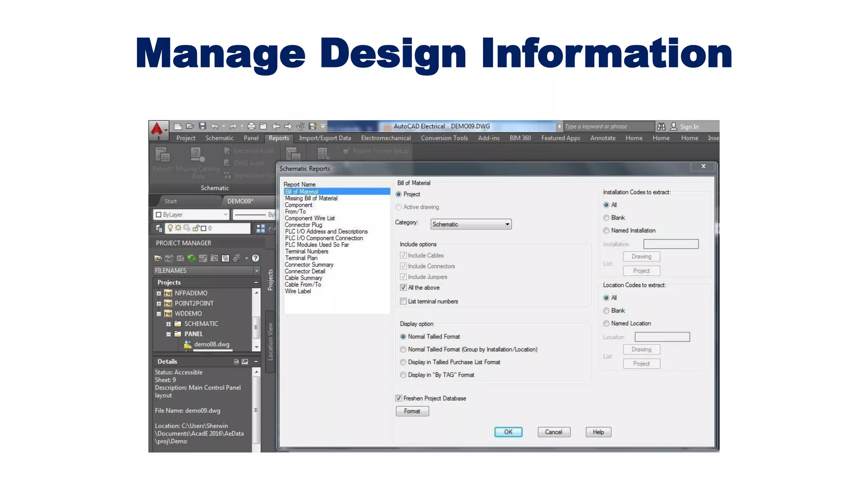
Task: Open the FILENAMES dropdown in Project Manager
Action: click(x=256, y=271)
